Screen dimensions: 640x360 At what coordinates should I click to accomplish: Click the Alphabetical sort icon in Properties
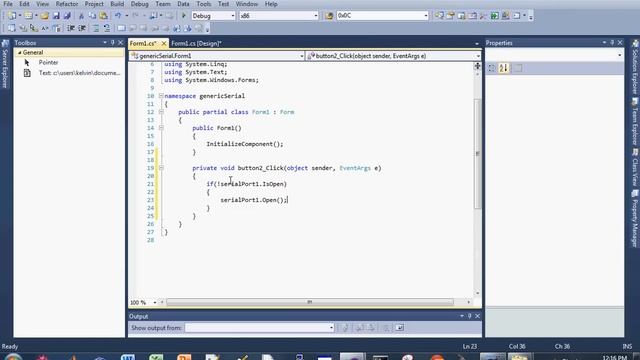[504, 68]
